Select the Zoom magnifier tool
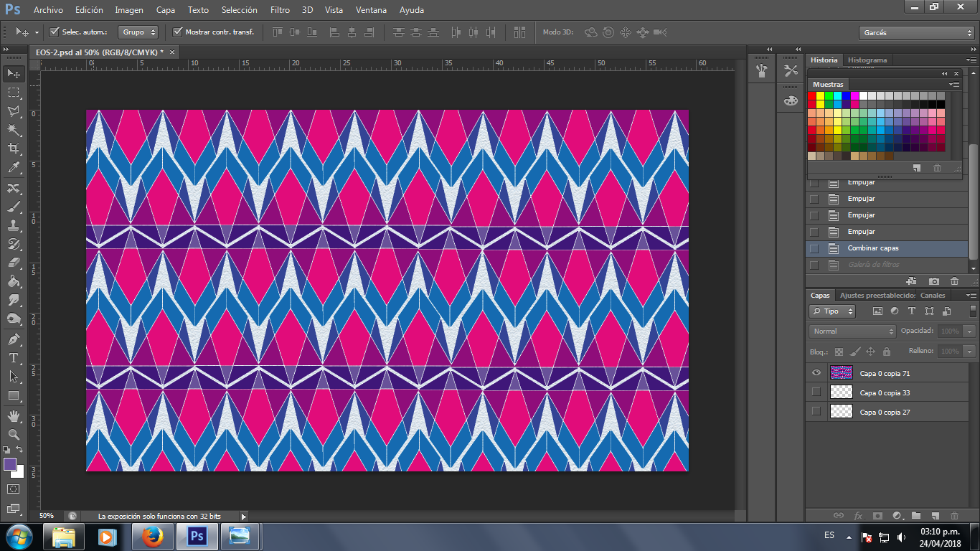 pos(14,434)
